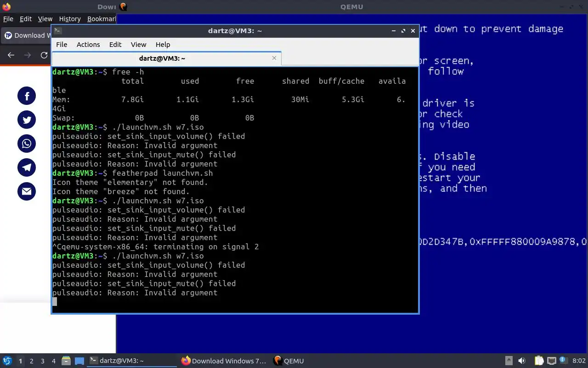
Task: Click 'featherpad launchvm.sh' command text
Action: [163, 173]
